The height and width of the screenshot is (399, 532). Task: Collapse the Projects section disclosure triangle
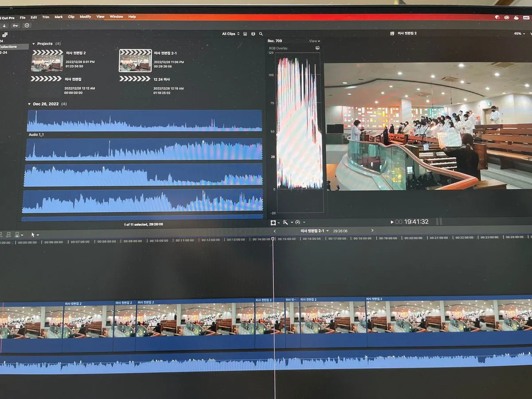(x=34, y=44)
